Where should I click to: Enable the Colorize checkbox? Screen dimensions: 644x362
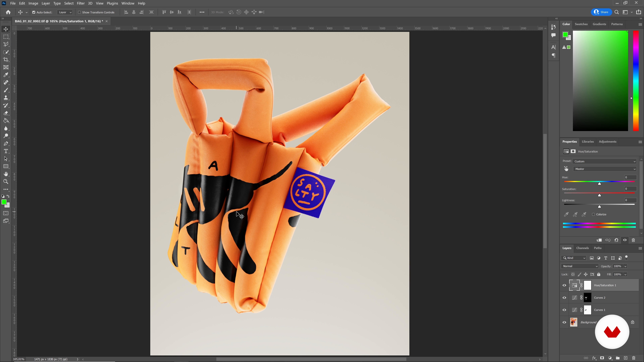pyautogui.click(x=593, y=214)
